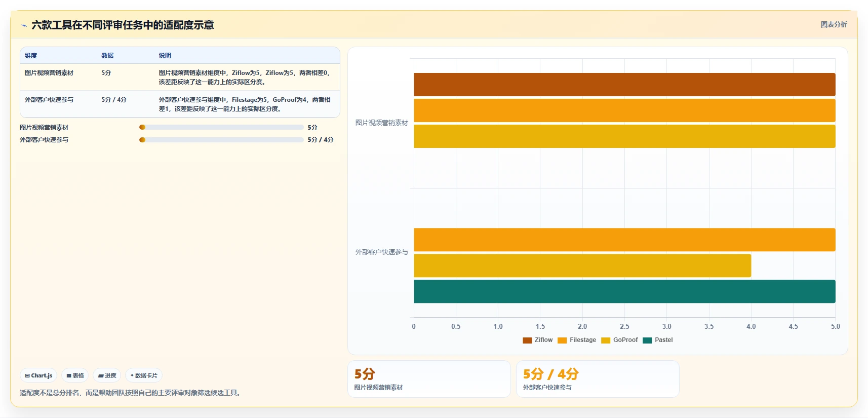
Task: Click the 5分 / 4分 value next to progress bar
Action: [x=321, y=140]
